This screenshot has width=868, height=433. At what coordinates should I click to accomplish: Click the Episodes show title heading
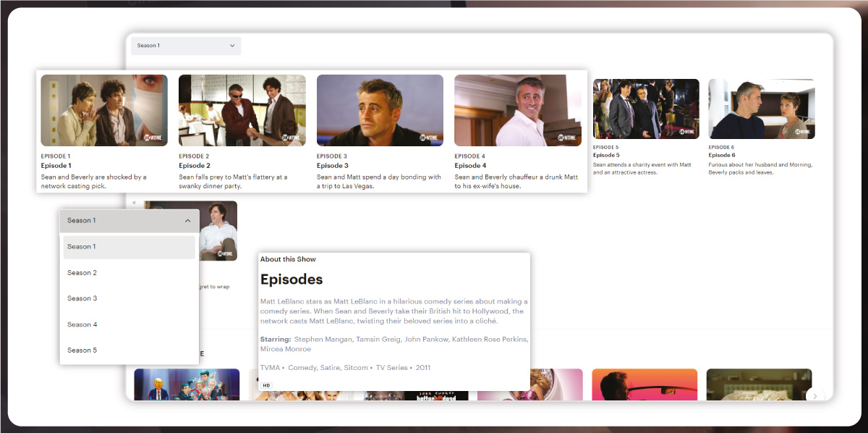[x=292, y=279]
